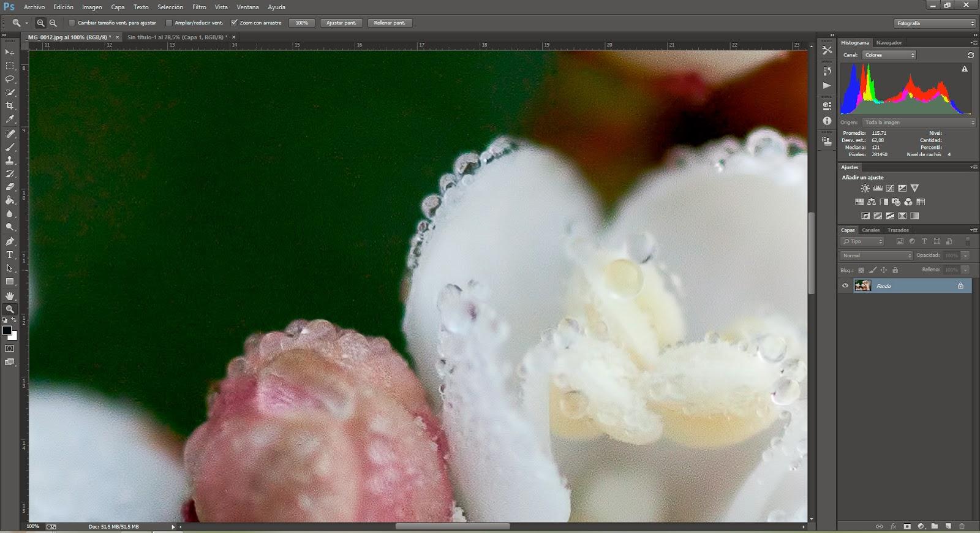Open the Fotografía workspace dropdown

click(935, 23)
